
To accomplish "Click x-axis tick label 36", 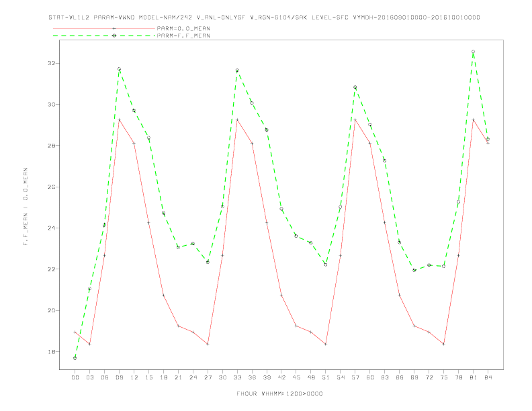I will (252, 377).
